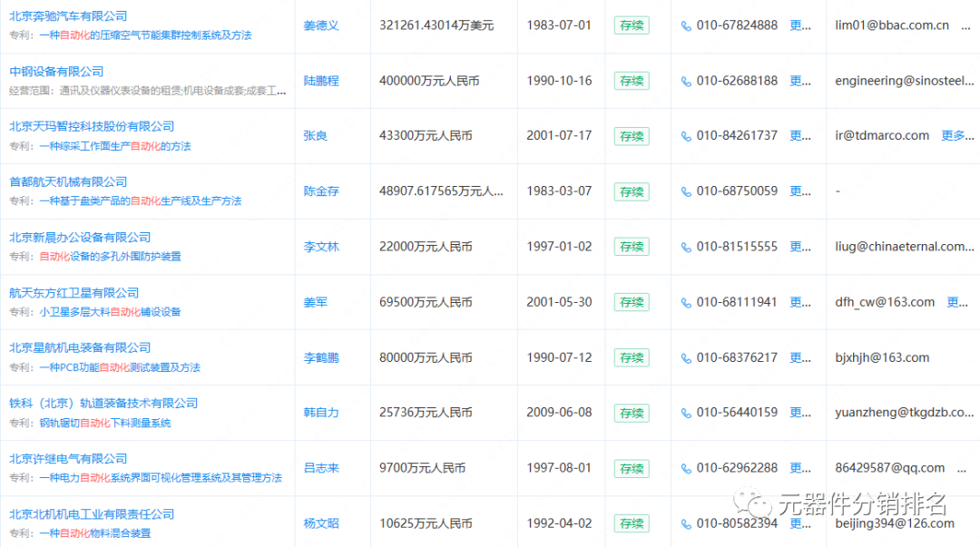980x547 pixels.
Task: Open legal representative 李鹤鹏
Action: point(321,357)
